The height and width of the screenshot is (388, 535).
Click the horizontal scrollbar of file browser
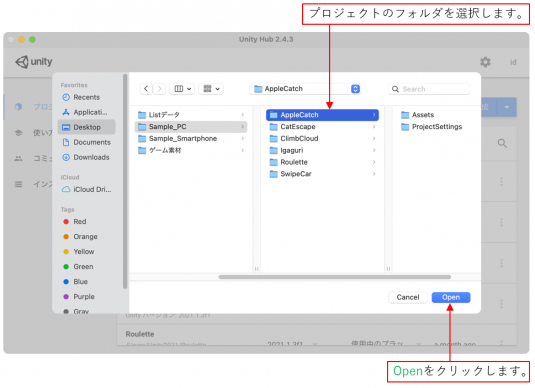pyautogui.click(x=335, y=277)
